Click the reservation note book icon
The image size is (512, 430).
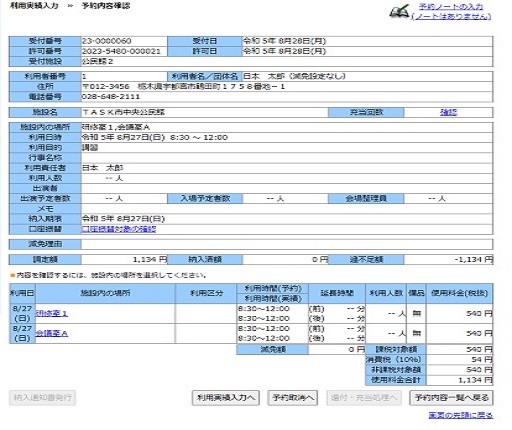point(399,12)
